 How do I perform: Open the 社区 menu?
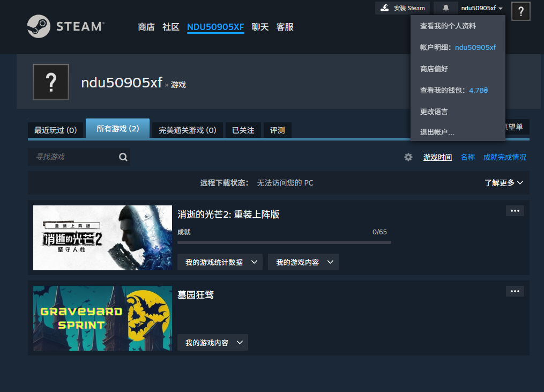pos(170,27)
